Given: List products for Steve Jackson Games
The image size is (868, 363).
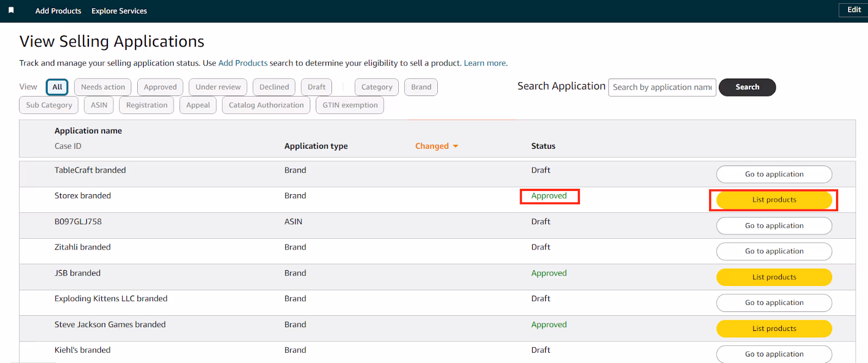Looking at the screenshot, I should tap(774, 329).
